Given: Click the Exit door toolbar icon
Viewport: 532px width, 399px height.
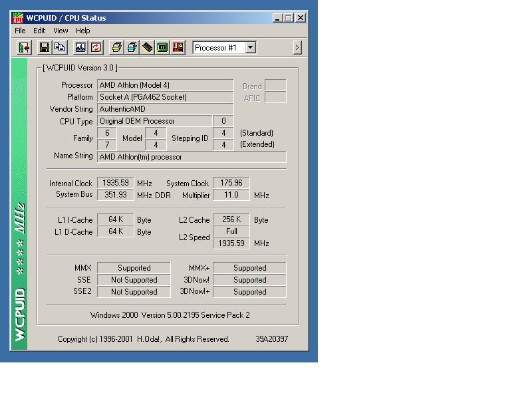Looking at the screenshot, I should tap(24, 47).
